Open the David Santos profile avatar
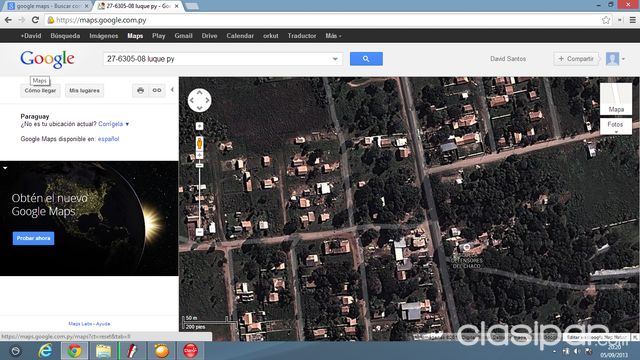Screen dimensions: 640x360 point(612,59)
